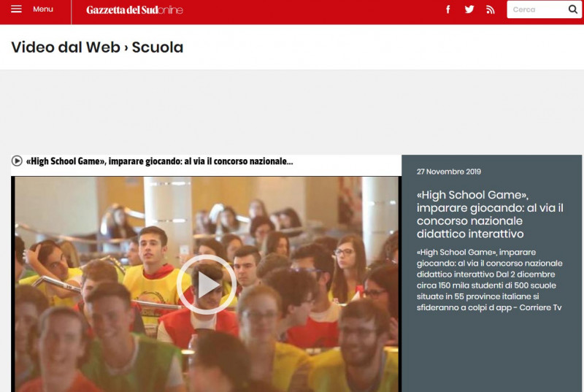Click the Menu label
584x392 pixels.
click(43, 9)
